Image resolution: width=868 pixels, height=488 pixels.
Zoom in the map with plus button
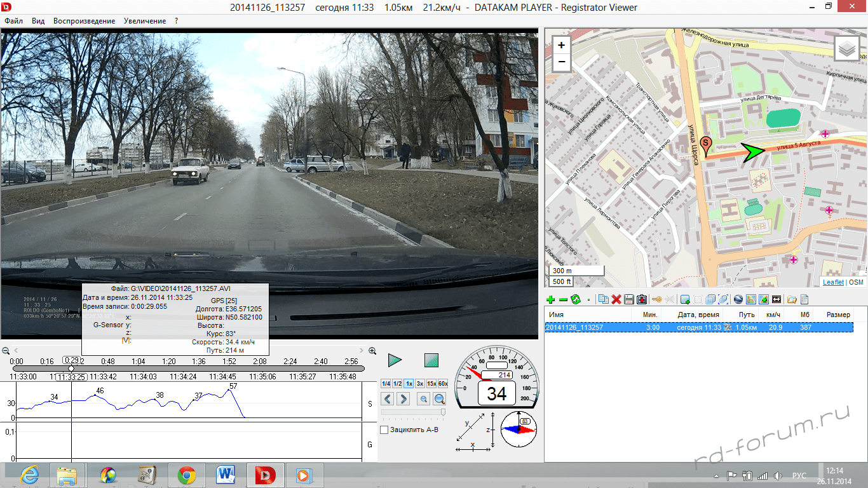[561, 46]
